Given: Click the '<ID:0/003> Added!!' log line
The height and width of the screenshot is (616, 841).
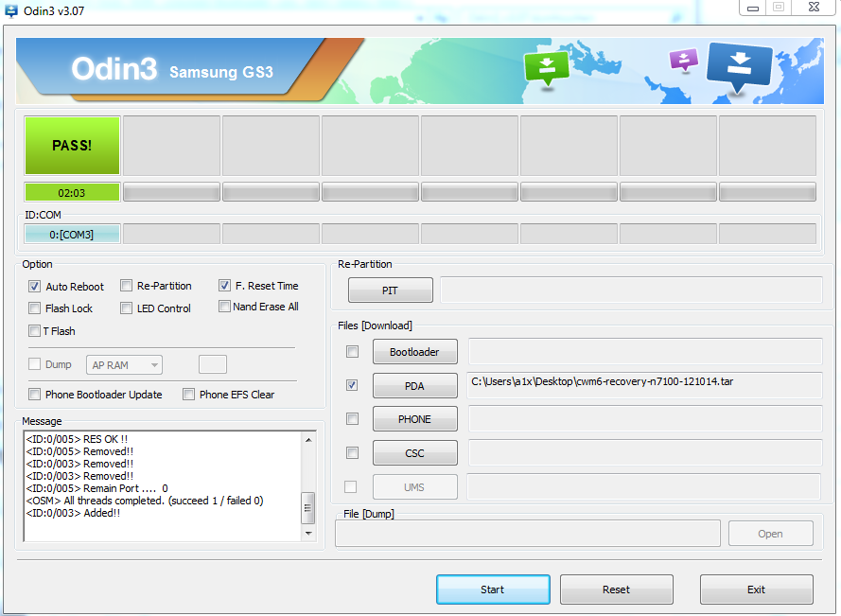Looking at the screenshot, I should click(74, 513).
